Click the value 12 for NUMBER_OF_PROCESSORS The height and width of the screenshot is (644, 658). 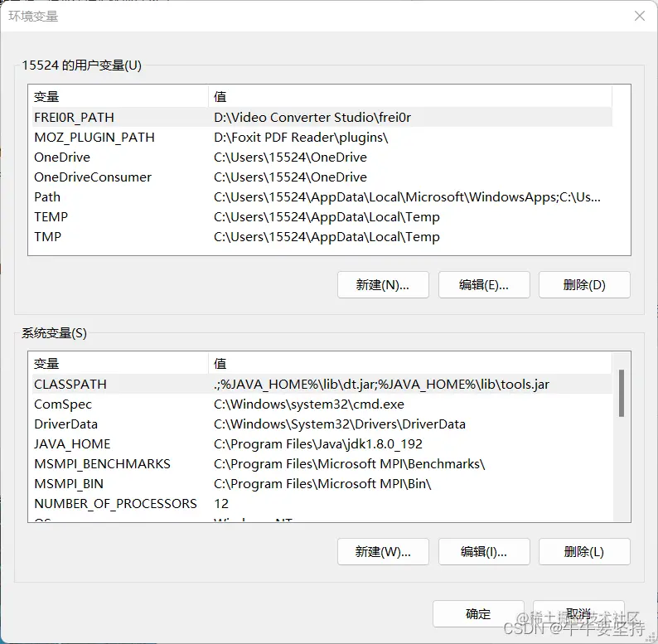[221, 504]
